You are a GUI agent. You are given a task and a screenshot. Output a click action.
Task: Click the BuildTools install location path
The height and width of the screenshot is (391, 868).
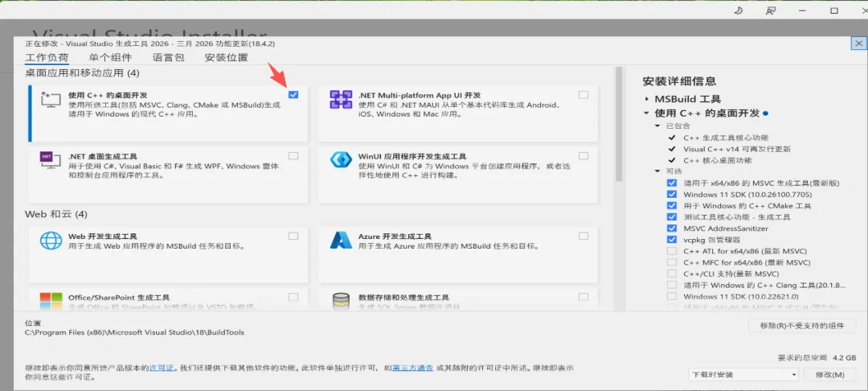[134, 332]
